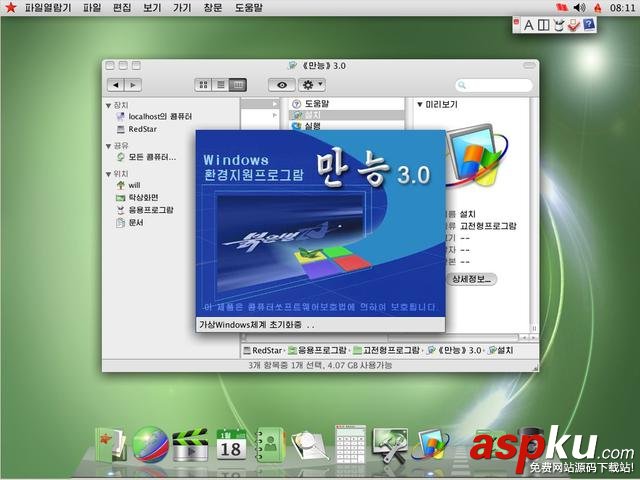Image resolution: width=640 pixels, height=480 pixels.
Task: Open the calculator in dock
Action: 351,444
